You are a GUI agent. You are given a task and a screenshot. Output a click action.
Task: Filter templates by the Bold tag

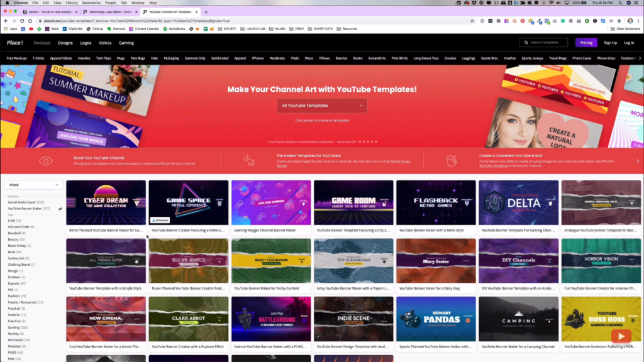tap(14, 252)
